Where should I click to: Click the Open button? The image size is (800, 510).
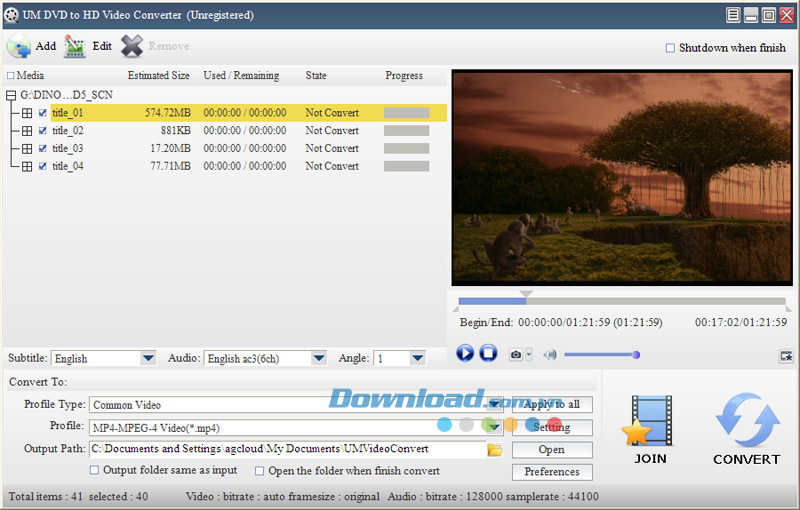(552, 450)
